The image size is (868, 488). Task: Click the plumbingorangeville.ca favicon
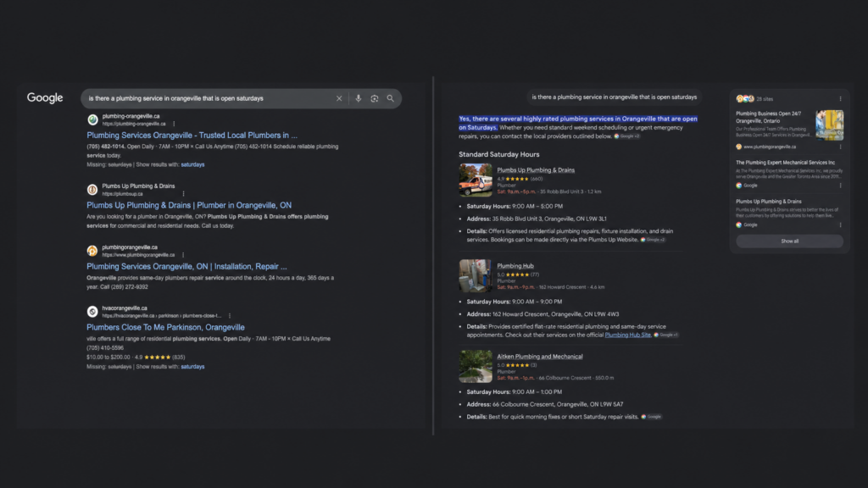tap(92, 251)
